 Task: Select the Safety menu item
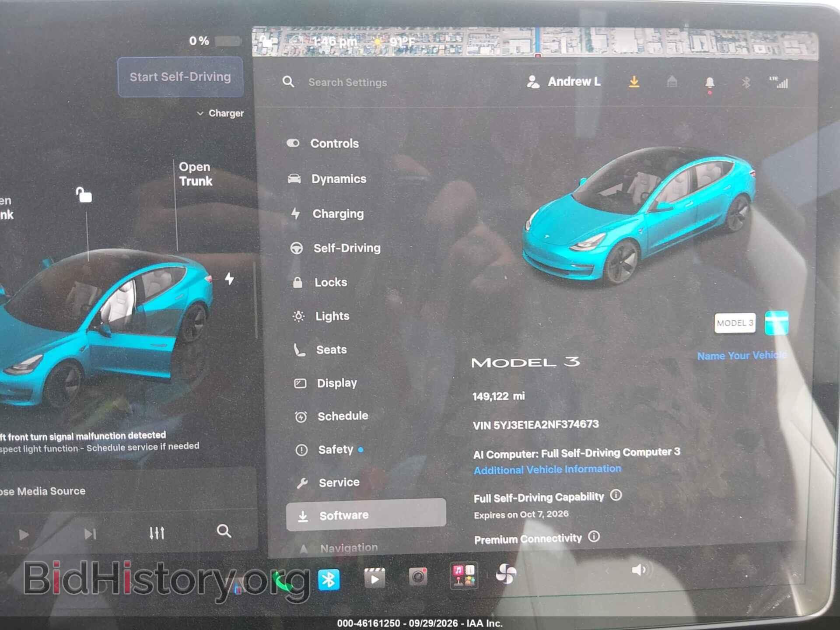329,450
